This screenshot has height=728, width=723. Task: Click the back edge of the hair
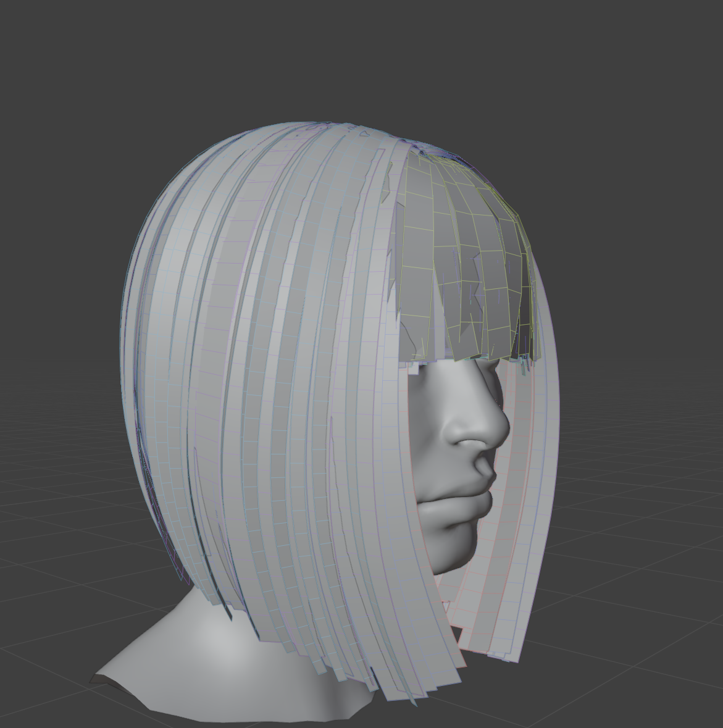[x=127, y=370]
